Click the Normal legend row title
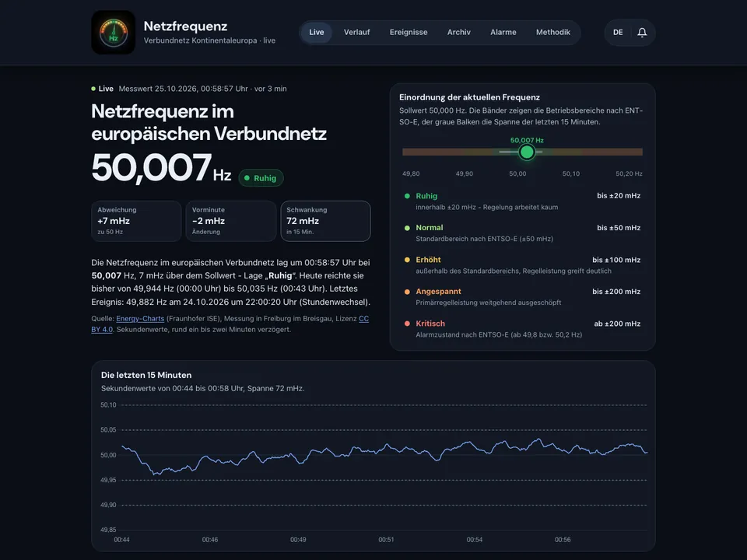Screen dimensions: 747x560 (430, 228)
